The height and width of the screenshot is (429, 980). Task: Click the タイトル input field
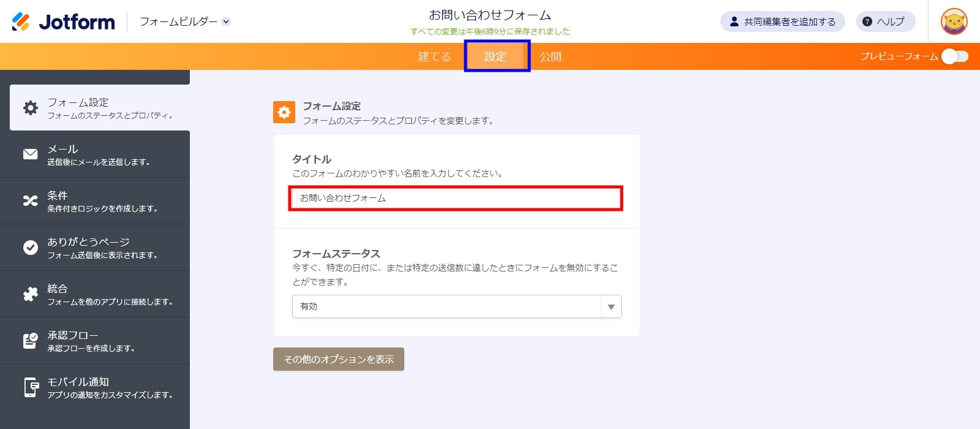click(x=456, y=199)
